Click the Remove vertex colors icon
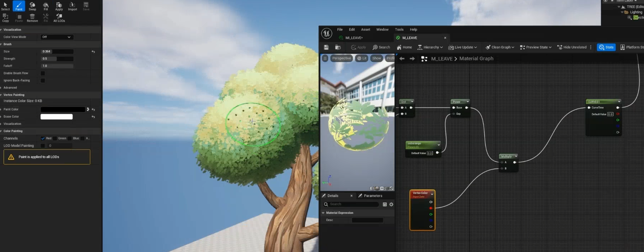 coord(32,18)
